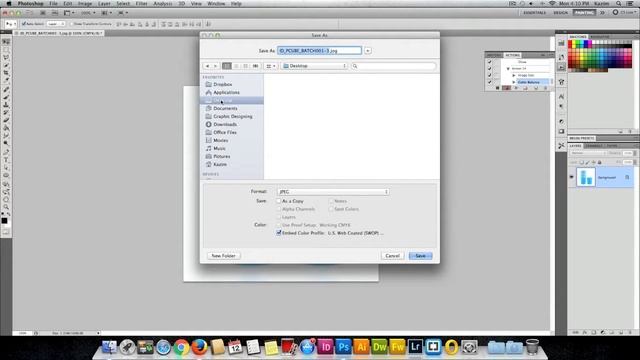Select the Crop tool

tap(6, 73)
